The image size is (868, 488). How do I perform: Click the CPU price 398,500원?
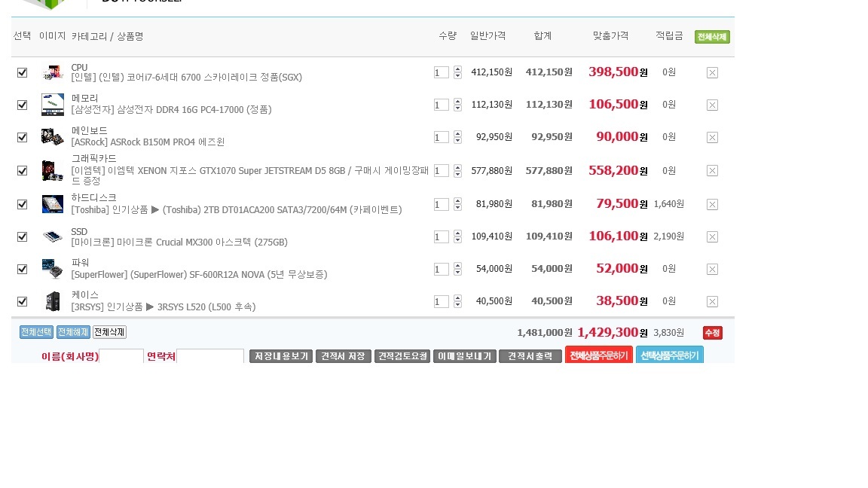618,72
